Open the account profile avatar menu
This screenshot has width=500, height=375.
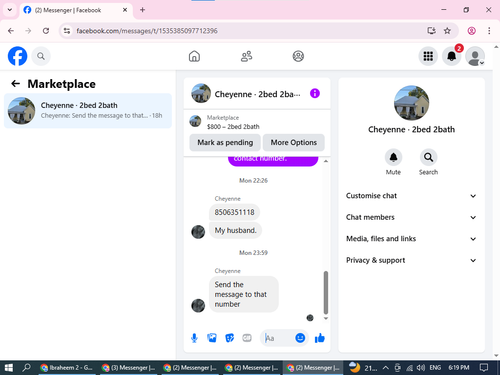(x=475, y=56)
